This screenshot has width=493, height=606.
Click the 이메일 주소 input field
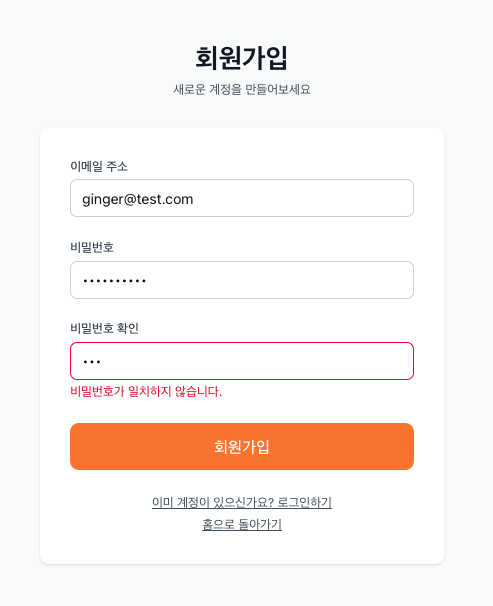pyautogui.click(x=242, y=198)
